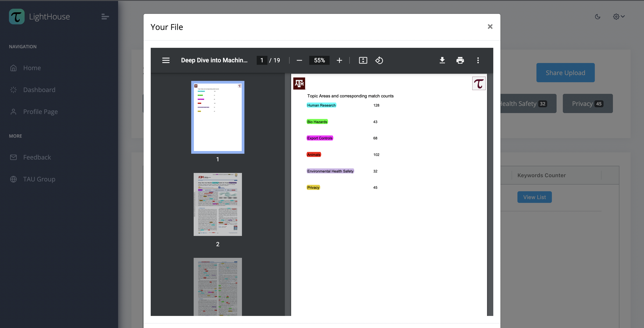Click the LightHouse tau logo
This screenshot has width=644, height=328.
pos(17,17)
